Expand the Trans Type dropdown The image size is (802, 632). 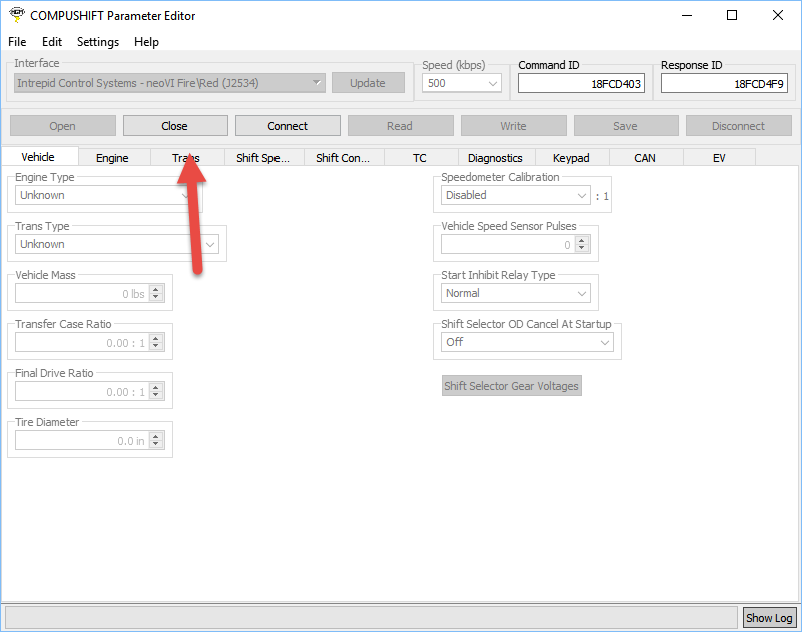[x=116, y=244]
